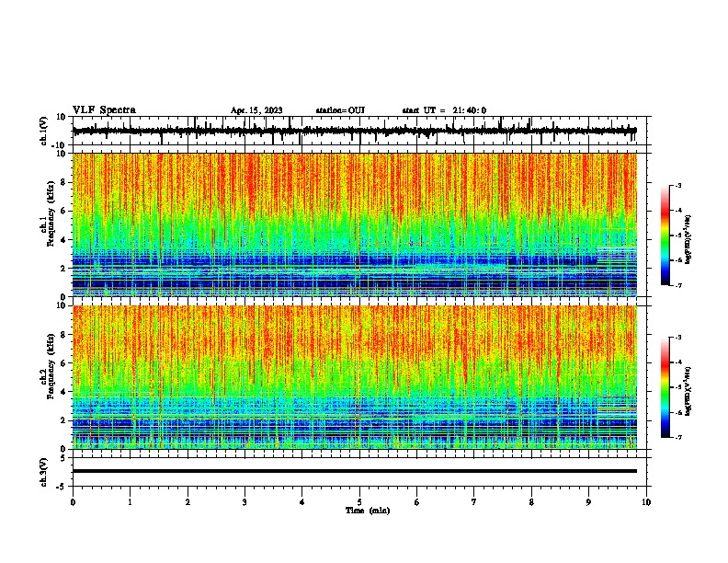The height and width of the screenshot is (563, 728).
Task: Click the "station=OUI" header label
Action: [340, 110]
